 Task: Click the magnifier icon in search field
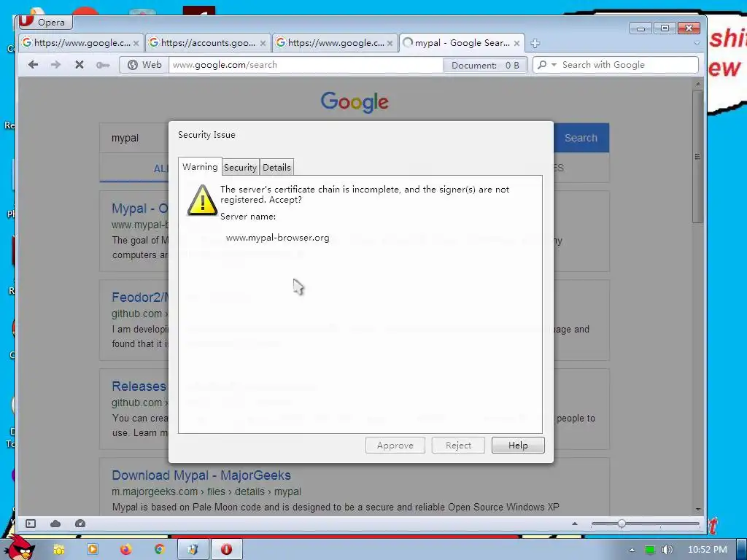[x=542, y=65]
